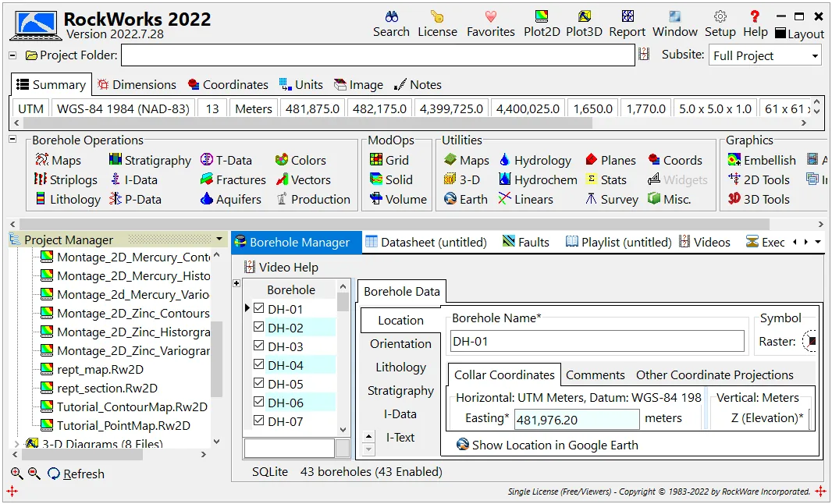Screen dimensions: 832x504
Task: Uncheck the DH-06 borehole
Action: click(x=259, y=402)
